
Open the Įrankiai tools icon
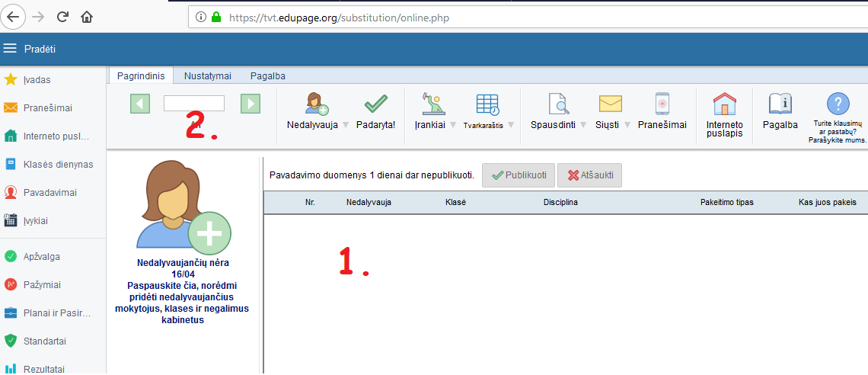tap(433, 104)
